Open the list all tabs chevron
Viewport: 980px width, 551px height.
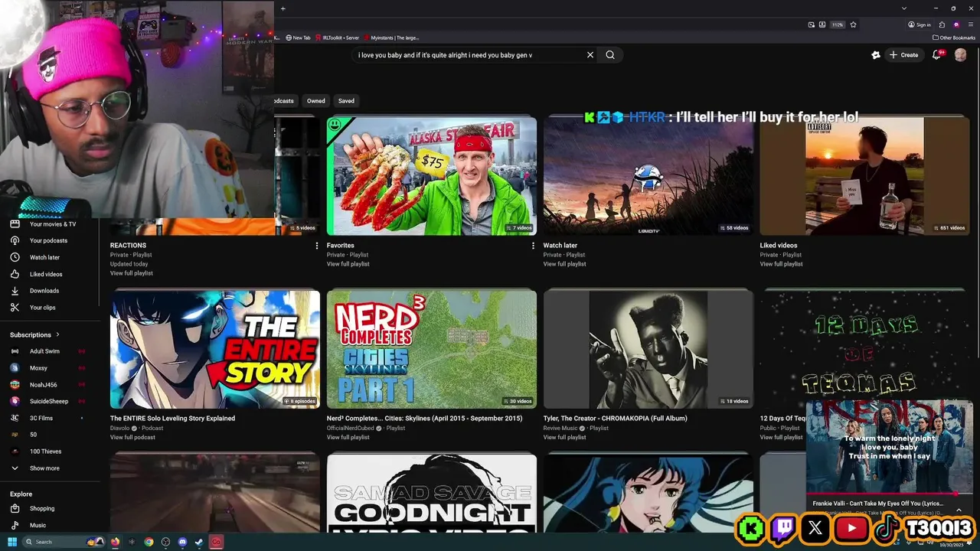(x=904, y=8)
